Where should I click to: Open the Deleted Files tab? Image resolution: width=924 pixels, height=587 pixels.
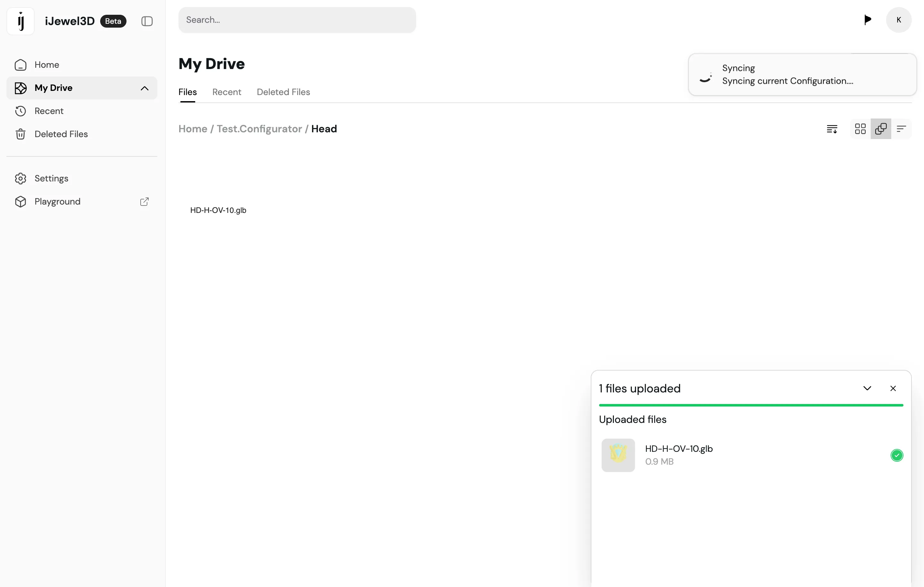click(x=283, y=92)
